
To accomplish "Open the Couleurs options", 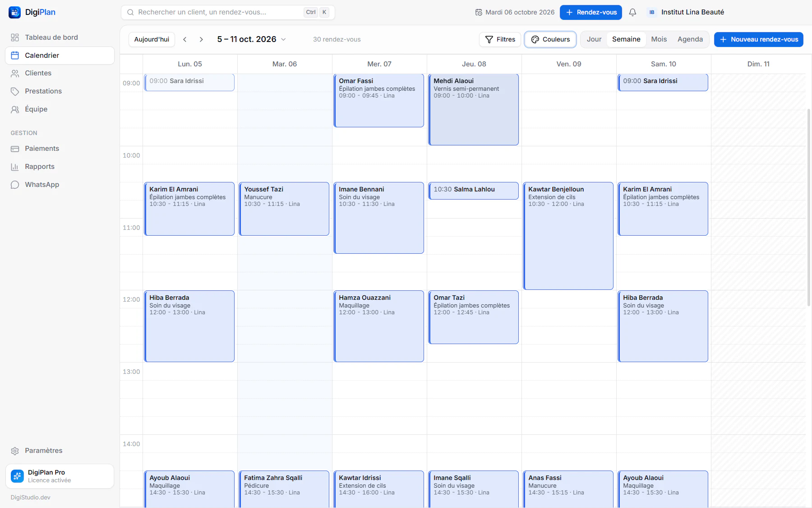I will click(x=550, y=39).
